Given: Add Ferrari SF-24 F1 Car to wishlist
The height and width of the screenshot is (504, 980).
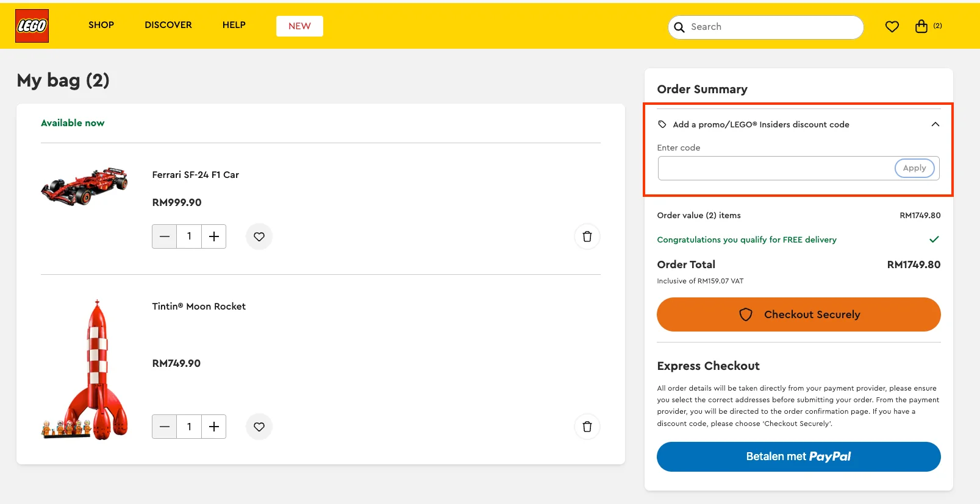Looking at the screenshot, I should pos(259,236).
